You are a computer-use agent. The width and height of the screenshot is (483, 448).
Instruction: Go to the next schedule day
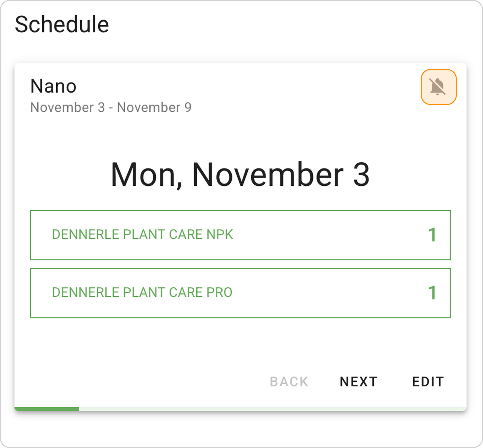tap(358, 381)
